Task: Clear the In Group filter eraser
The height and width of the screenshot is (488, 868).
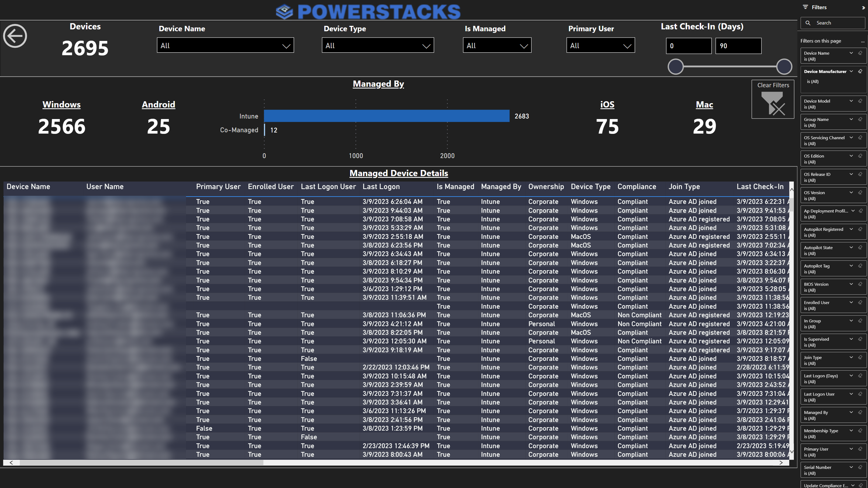Action: click(x=860, y=321)
